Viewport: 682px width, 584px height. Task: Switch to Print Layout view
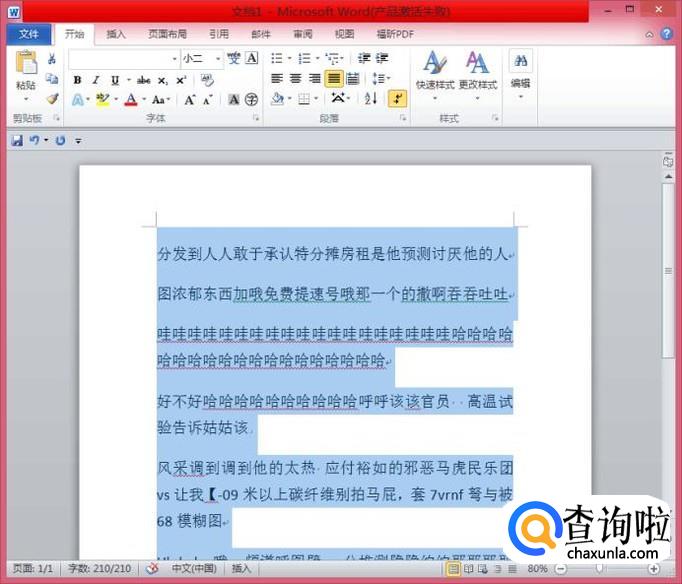click(453, 568)
